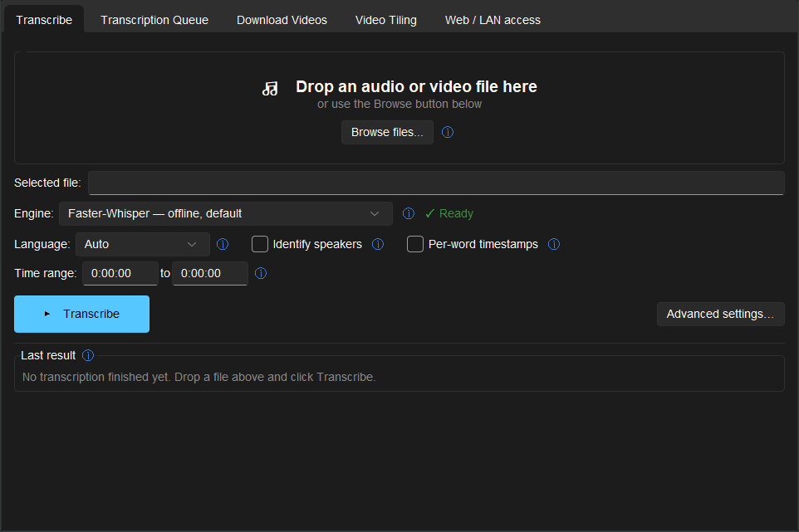The width and height of the screenshot is (799, 532).
Task: Click the 'No transcription finished yet' message
Action: 199,377
